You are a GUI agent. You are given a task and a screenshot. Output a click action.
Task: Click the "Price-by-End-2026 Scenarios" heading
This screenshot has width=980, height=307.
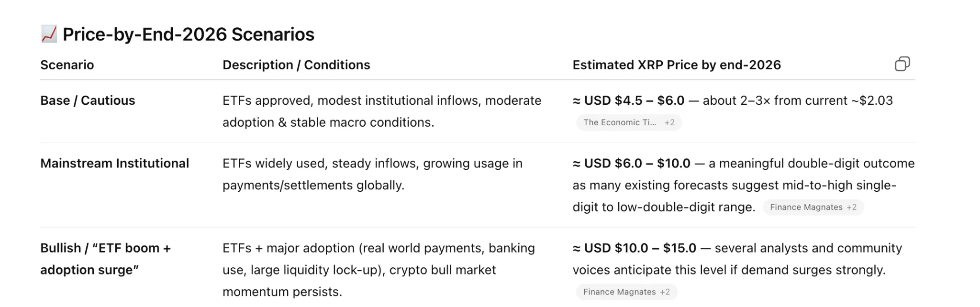[189, 34]
